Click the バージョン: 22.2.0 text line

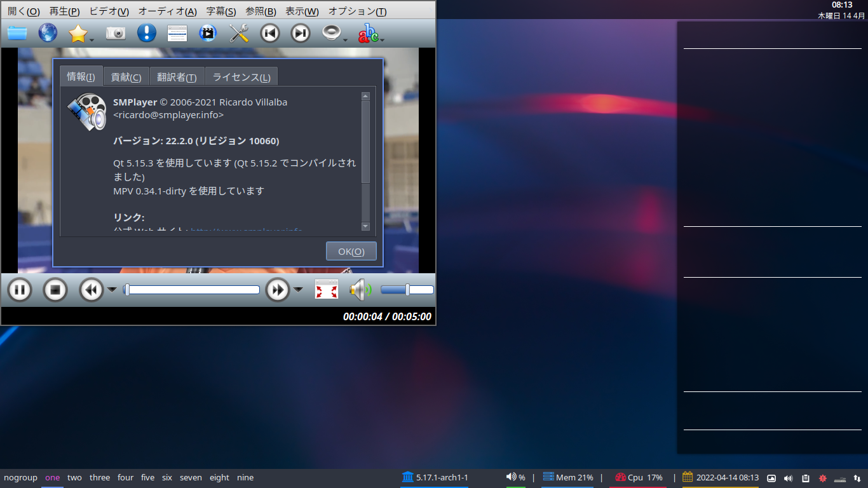(x=196, y=140)
